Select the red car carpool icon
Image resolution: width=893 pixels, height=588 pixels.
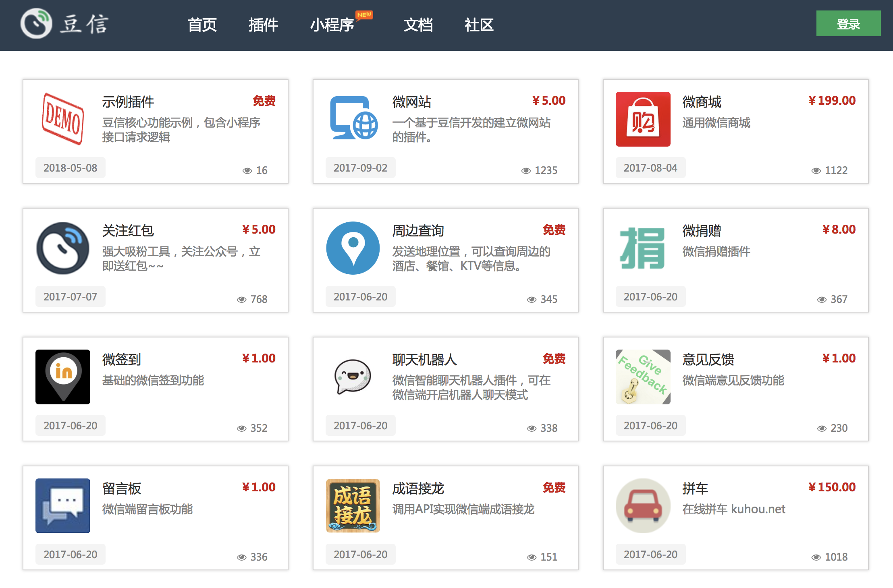[x=643, y=505]
